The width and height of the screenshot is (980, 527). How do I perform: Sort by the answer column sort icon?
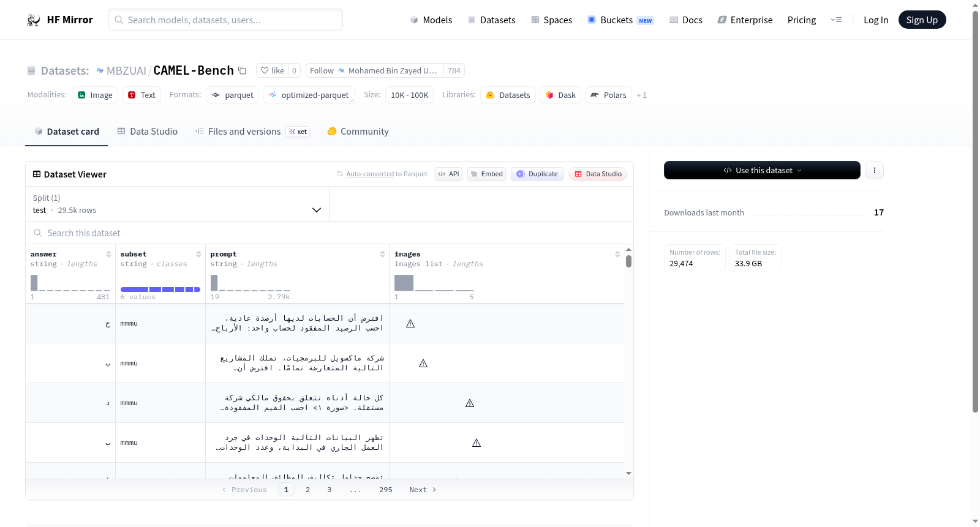click(x=108, y=254)
